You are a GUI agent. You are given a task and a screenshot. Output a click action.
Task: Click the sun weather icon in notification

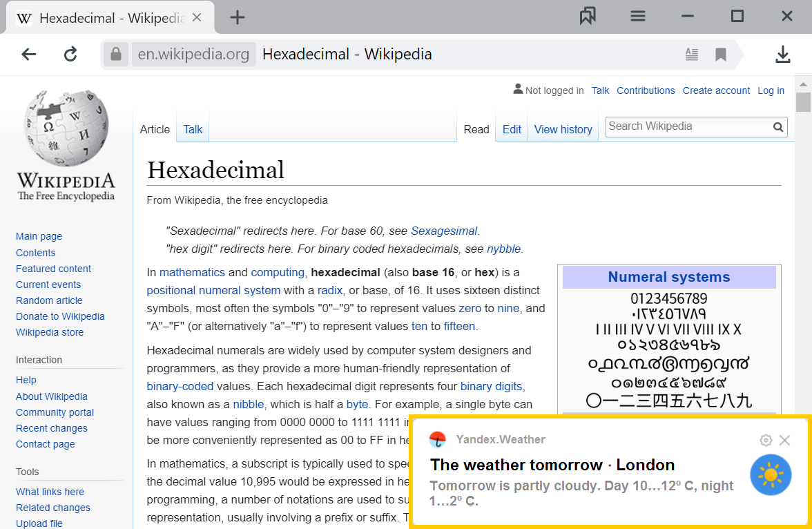[771, 475]
